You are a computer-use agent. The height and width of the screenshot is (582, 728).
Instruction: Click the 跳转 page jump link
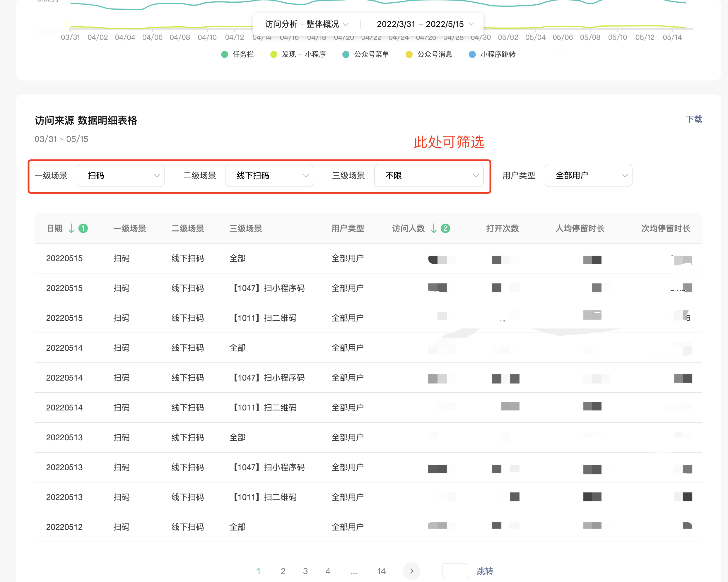pos(485,571)
